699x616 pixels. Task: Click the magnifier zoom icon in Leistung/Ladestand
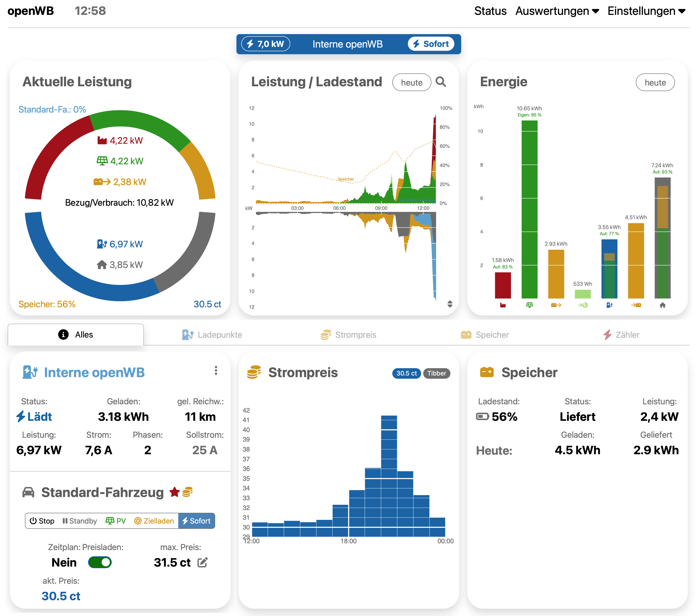(440, 82)
